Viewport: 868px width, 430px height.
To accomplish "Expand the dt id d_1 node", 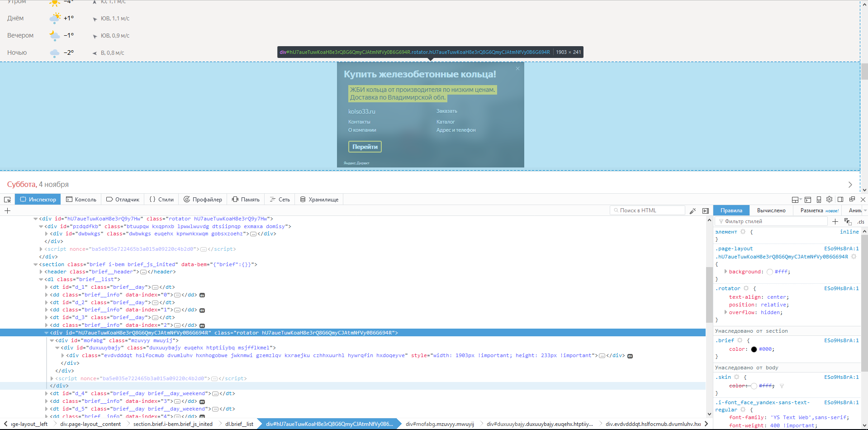I will pyautogui.click(x=46, y=287).
